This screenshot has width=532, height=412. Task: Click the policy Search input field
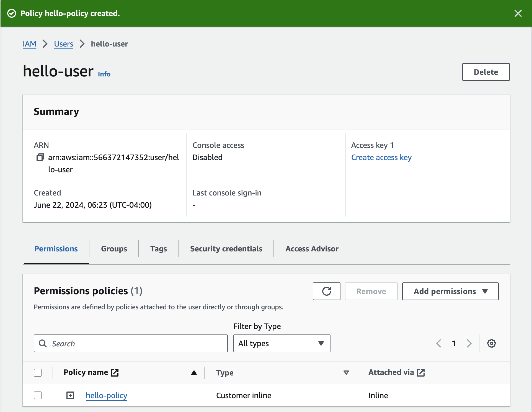[131, 343]
